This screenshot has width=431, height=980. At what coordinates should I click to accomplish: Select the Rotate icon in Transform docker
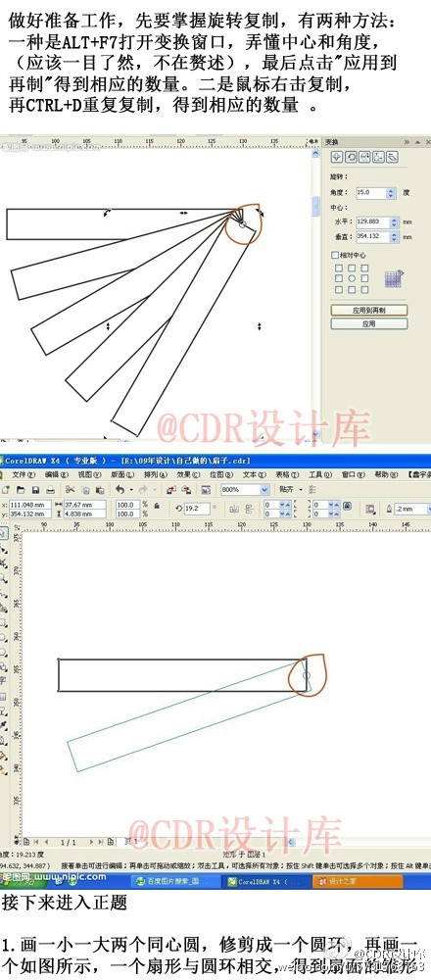click(351, 157)
